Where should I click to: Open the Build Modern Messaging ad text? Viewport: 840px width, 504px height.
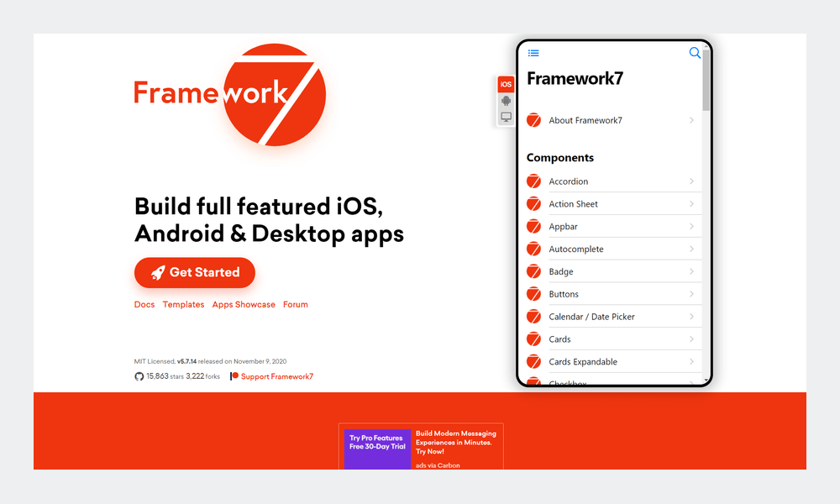456,443
